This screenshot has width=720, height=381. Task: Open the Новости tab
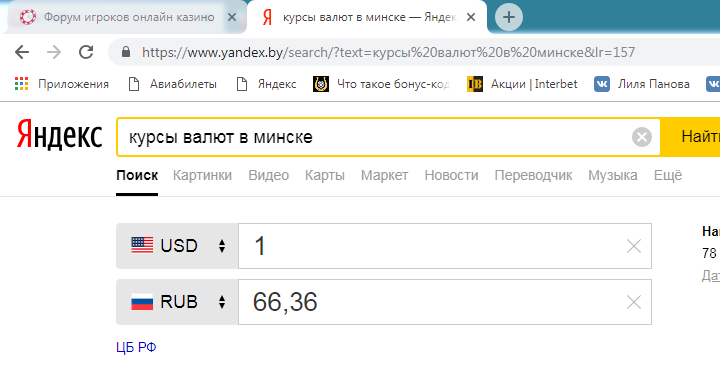pyautogui.click(x=451, y=175)
